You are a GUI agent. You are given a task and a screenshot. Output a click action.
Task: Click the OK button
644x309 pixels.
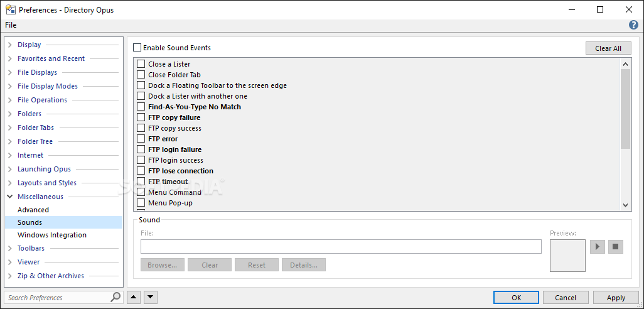(517, 298)
